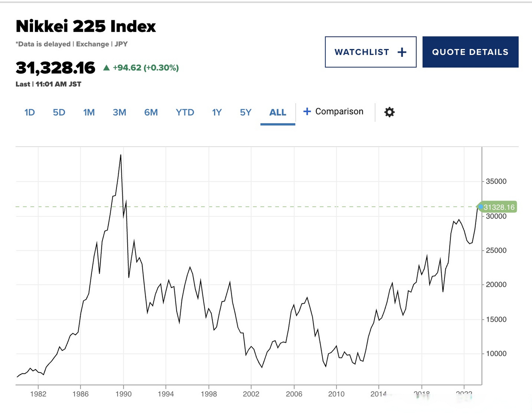Screen dimensions: 532x418
Task: Click the +94.62 (+0.30%) change text
Action: tap(146, 68)
